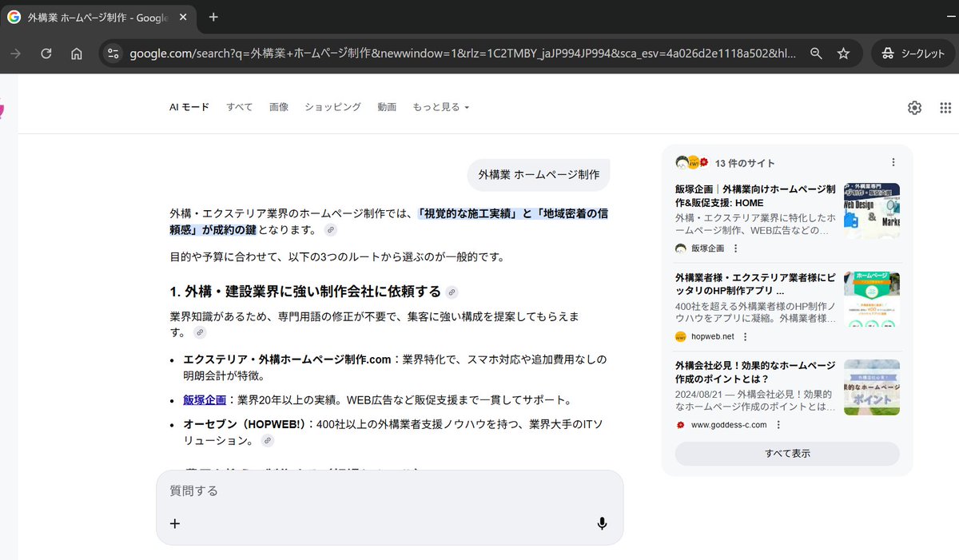Click the text エクステリア・外構ホームページ制作.com
Viewport: 959px width, 560px height.
tap(287, 359)
